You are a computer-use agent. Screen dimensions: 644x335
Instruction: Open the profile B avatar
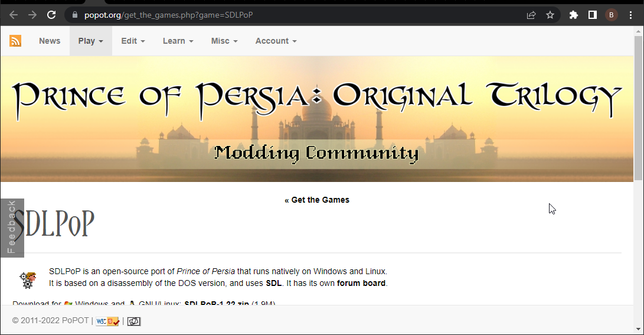pos(611,15)
